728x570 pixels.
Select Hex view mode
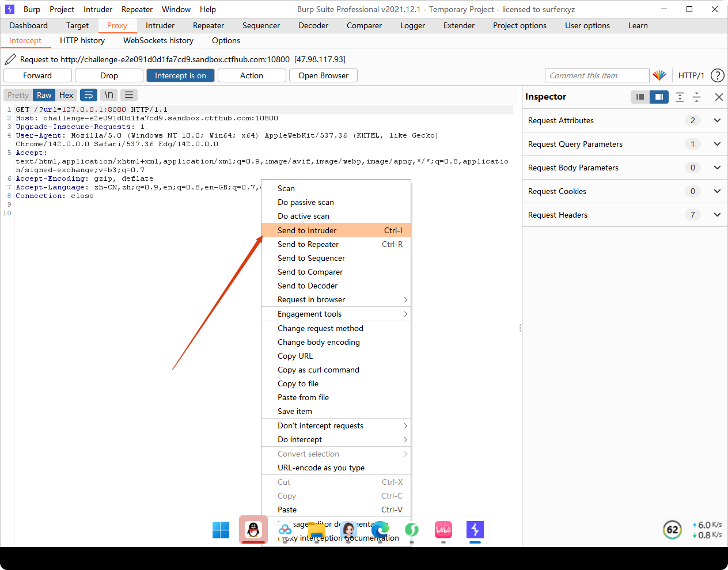tap(66, 95)
